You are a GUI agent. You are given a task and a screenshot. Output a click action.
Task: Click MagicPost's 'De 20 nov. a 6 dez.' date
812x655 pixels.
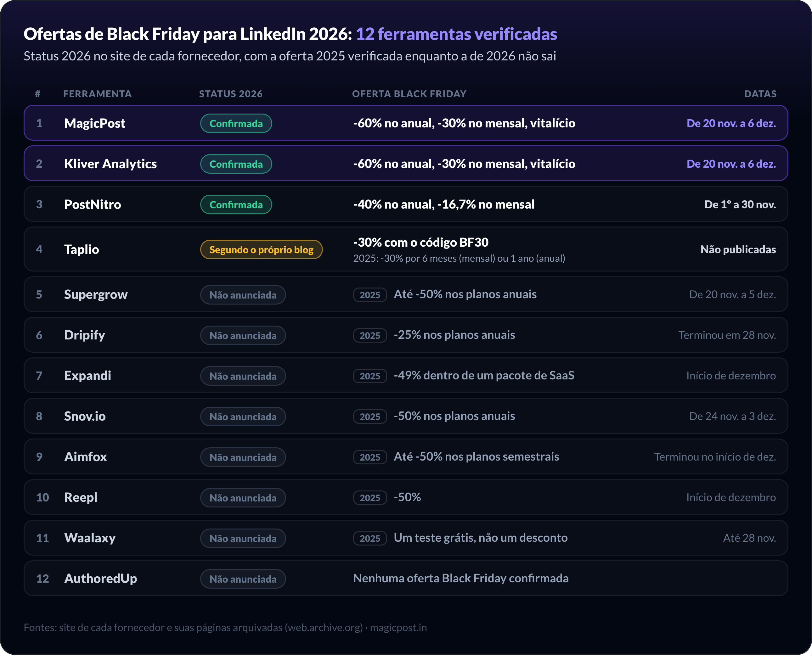coord(731,123)
